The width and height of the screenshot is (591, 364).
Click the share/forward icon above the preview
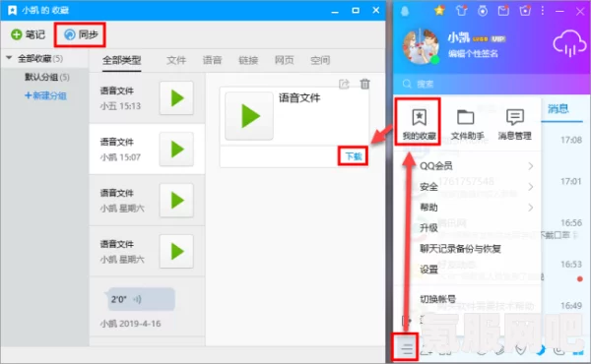(344, 84)
